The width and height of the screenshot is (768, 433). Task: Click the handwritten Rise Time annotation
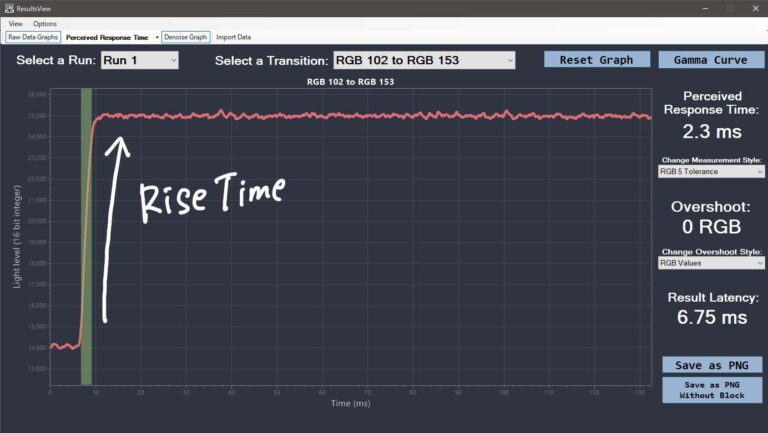point(211,196)
